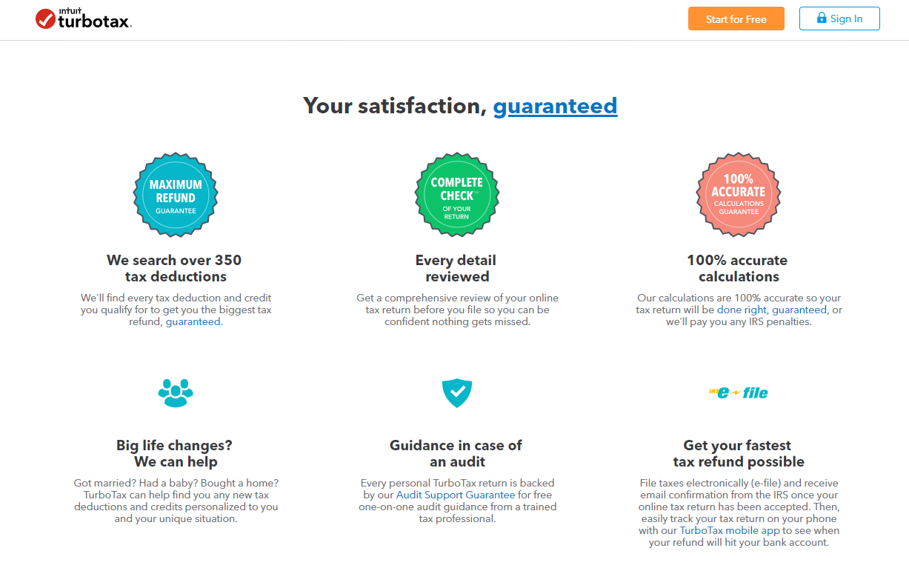Open the Sign In button
This screenshot has width=909, height=588.
tap(839, 19)
